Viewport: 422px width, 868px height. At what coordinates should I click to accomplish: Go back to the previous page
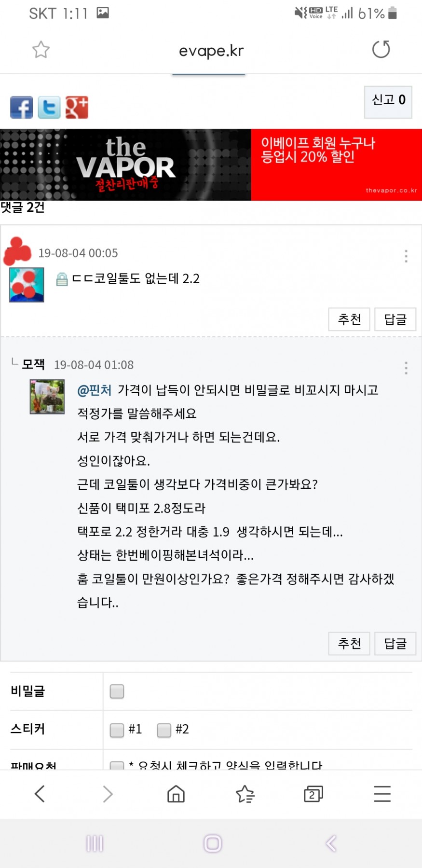click(x=40, y=794)
